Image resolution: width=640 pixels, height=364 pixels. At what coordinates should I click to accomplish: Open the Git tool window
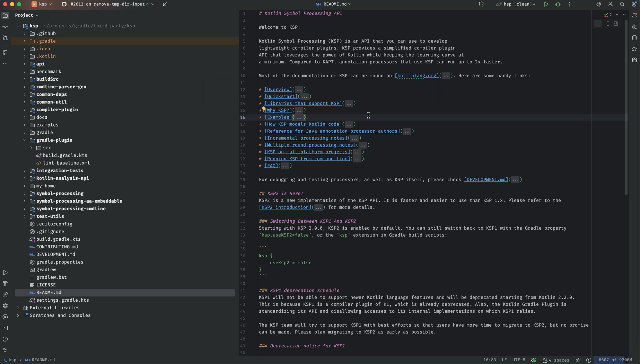[5, 350]
